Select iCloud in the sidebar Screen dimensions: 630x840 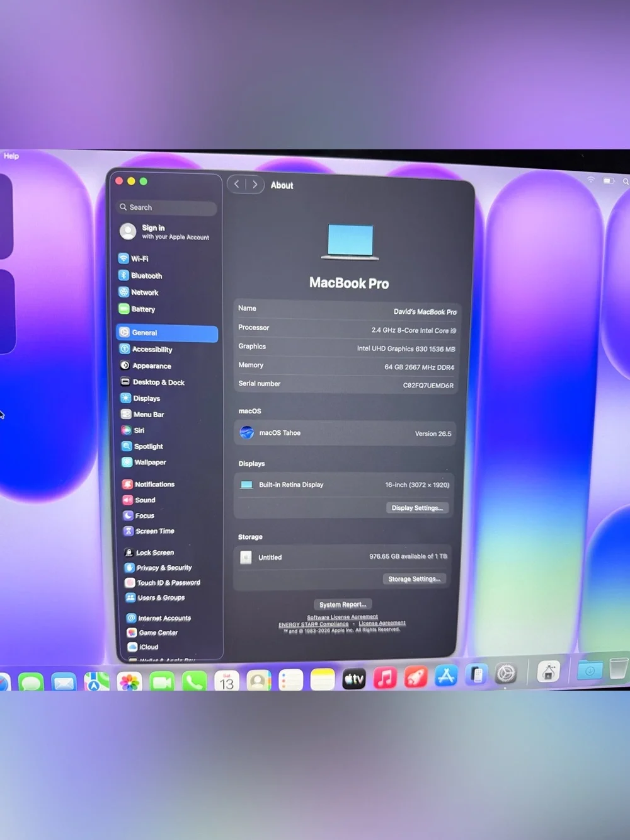[144, 647]
